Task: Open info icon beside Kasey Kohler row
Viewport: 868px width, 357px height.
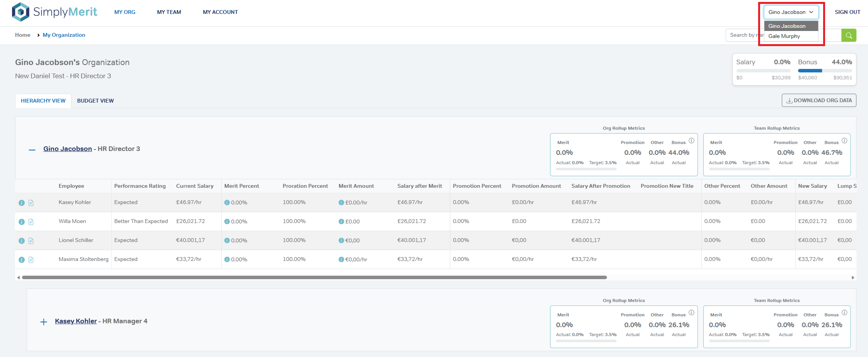Action: pos(22,203)
